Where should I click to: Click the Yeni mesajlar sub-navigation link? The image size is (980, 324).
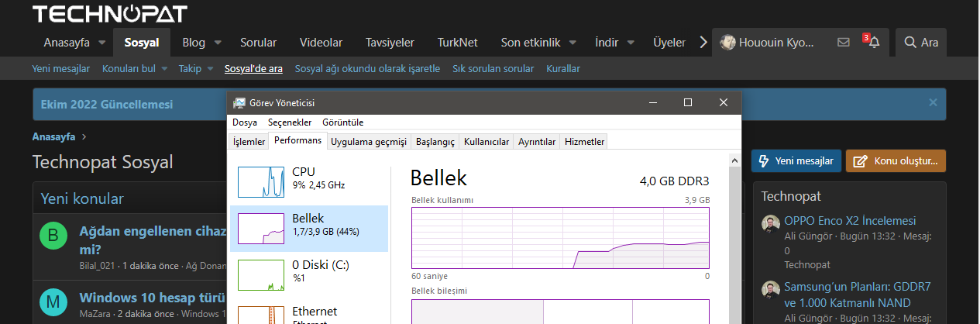(61, 69)
